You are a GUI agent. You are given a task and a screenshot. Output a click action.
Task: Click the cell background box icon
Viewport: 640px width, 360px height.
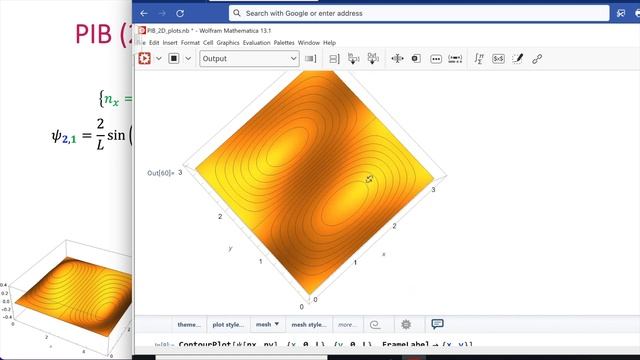(x=416, y=59)
